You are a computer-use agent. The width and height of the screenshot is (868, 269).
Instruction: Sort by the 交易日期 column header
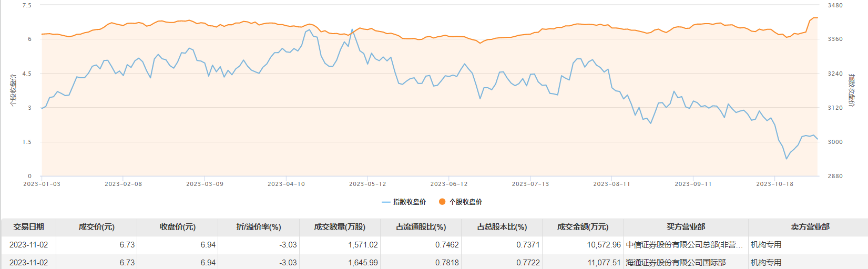pyautogui.click(x=28, y=227)
